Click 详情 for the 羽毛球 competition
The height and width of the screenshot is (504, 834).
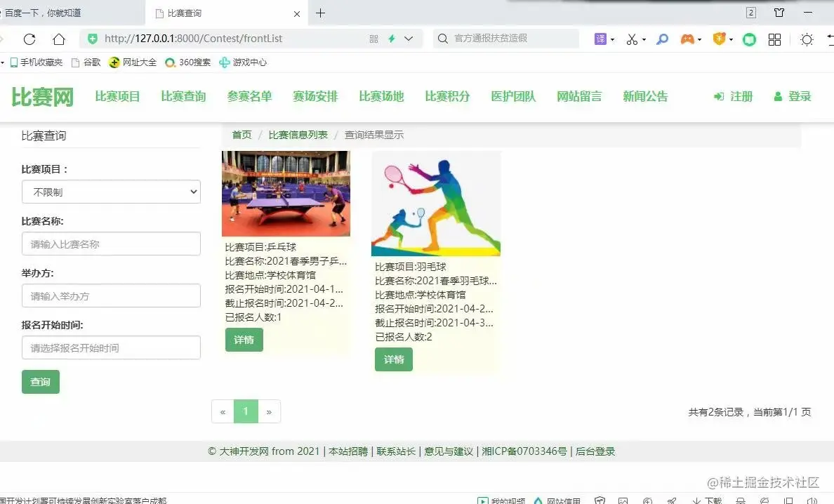394,359
